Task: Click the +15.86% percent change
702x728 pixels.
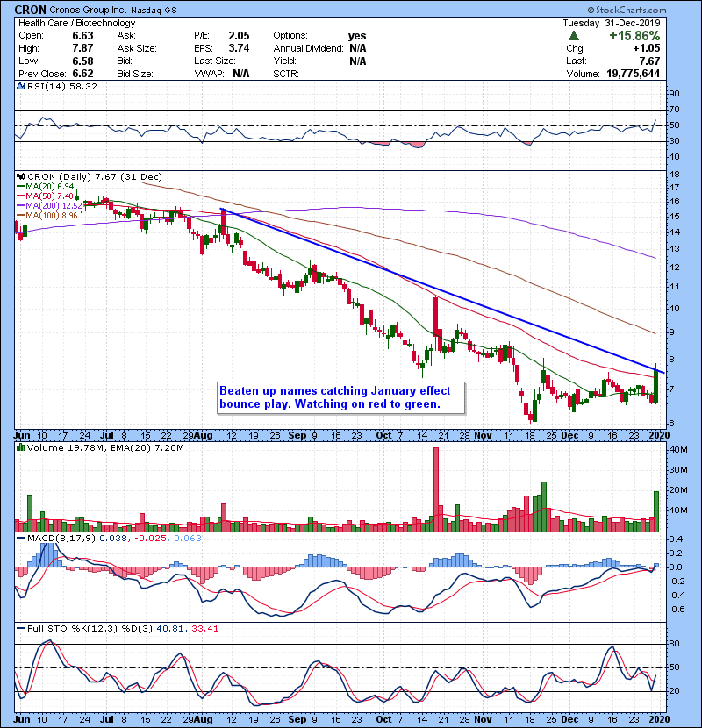Action: coord(634,36)
